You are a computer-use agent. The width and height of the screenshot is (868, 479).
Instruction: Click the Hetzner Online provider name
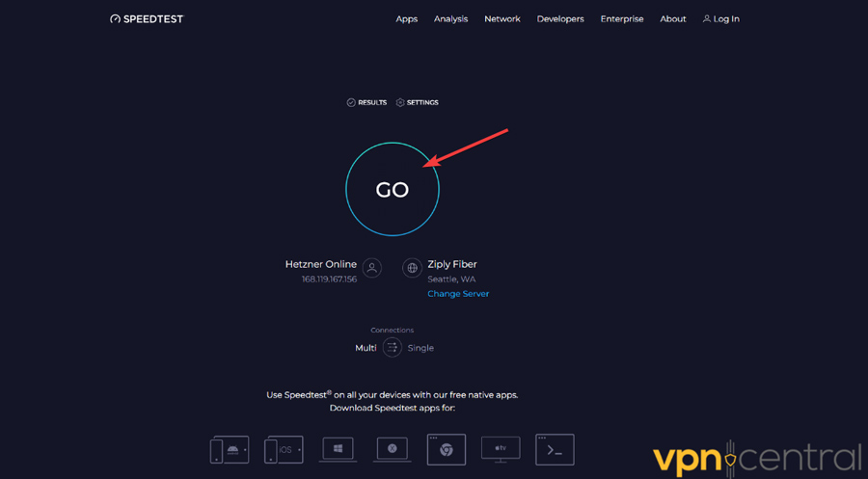tap(320, 264)
